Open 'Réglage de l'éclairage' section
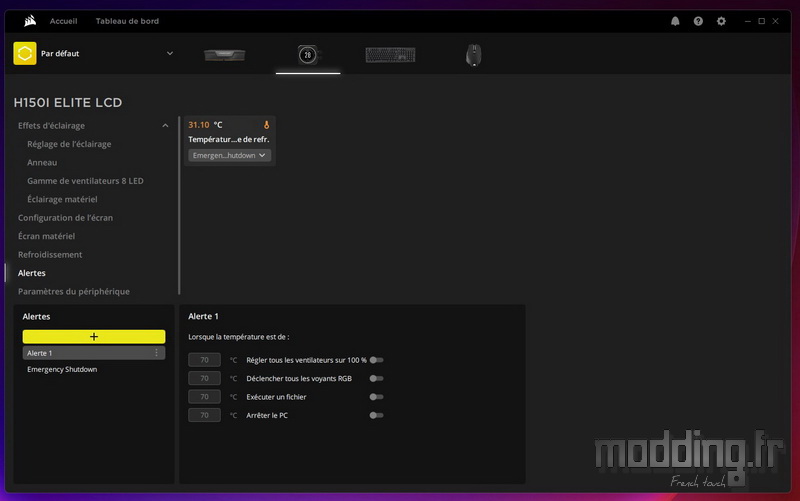The height and width of the screenshot is (501, 800). coord(69,144)
